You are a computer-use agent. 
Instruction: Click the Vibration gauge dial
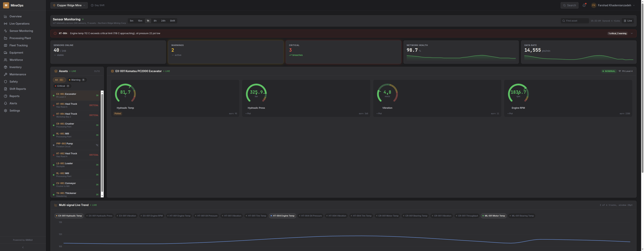point(387,93)
